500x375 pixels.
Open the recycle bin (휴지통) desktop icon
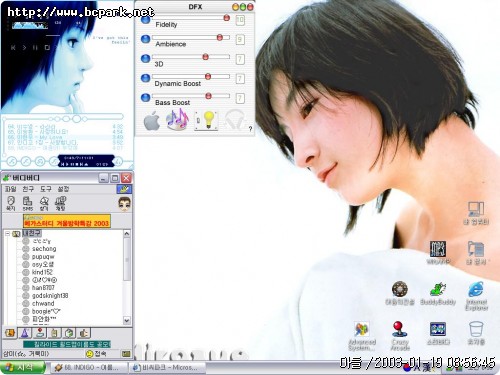476,333
